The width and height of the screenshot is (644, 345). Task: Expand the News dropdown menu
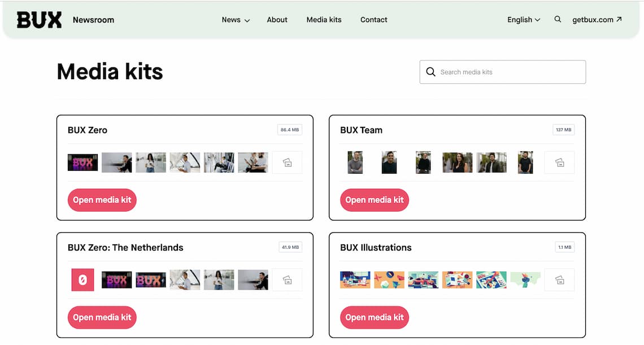(236, 20)
